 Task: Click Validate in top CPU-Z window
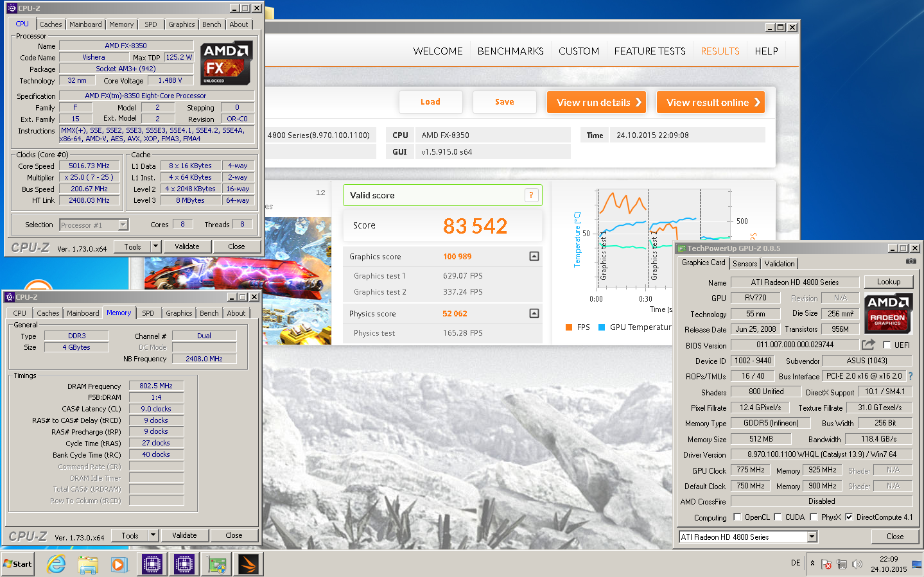(x=187, y=246)
